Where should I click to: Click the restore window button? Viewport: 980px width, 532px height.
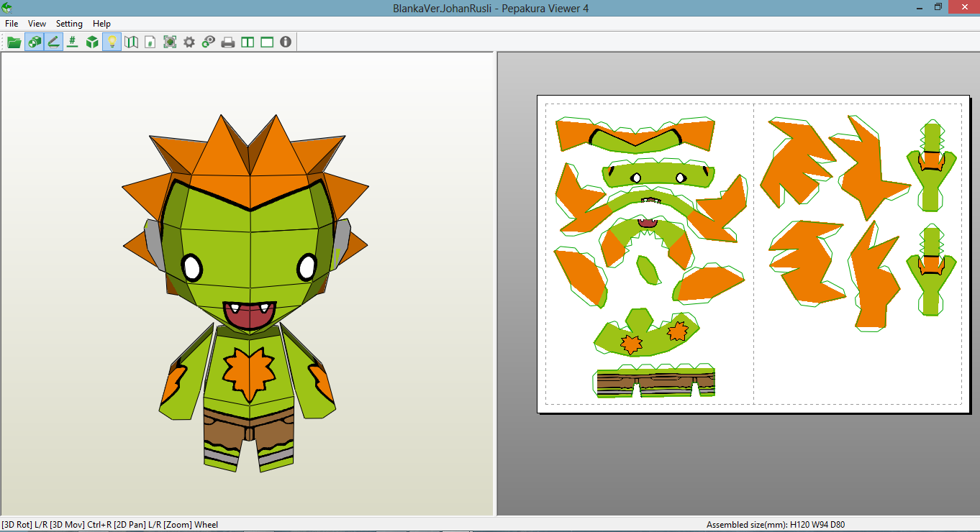938,7
